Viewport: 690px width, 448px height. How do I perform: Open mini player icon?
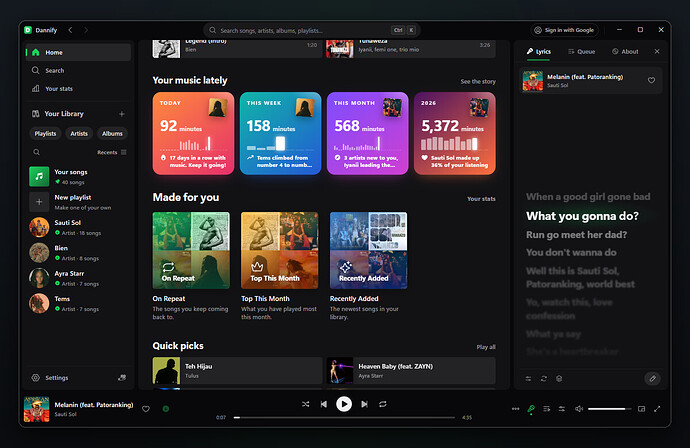coord(642,409)
